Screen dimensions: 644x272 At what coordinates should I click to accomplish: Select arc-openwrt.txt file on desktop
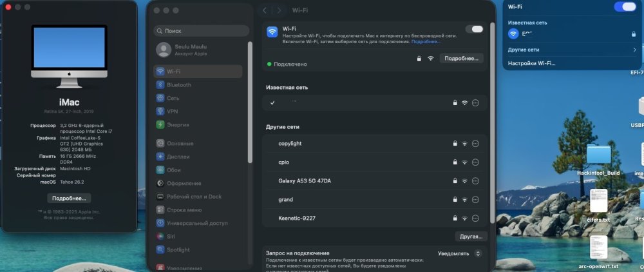(598, 252)
